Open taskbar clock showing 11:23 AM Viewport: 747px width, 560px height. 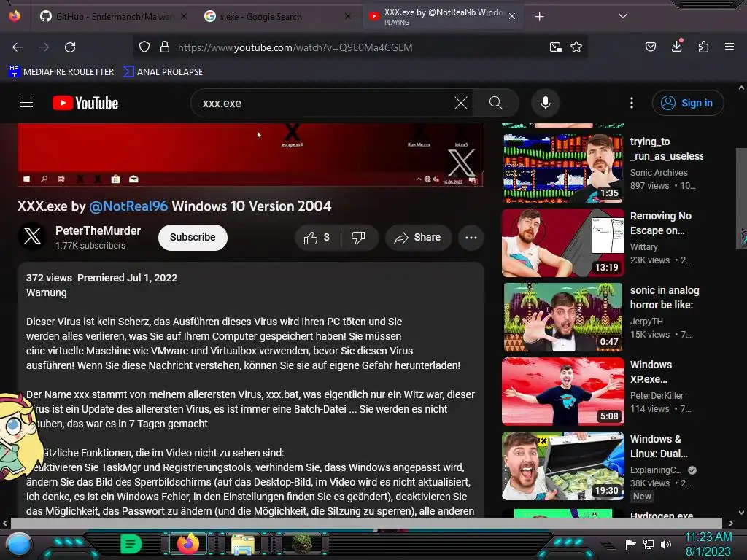(x=708, y=544)
